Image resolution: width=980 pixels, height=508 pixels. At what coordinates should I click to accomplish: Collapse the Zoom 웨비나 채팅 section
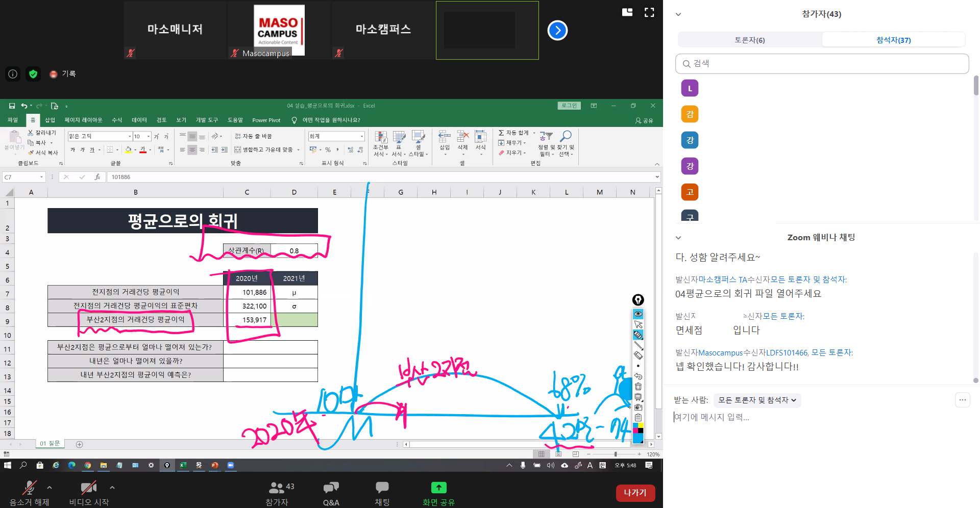coord(678,238)
